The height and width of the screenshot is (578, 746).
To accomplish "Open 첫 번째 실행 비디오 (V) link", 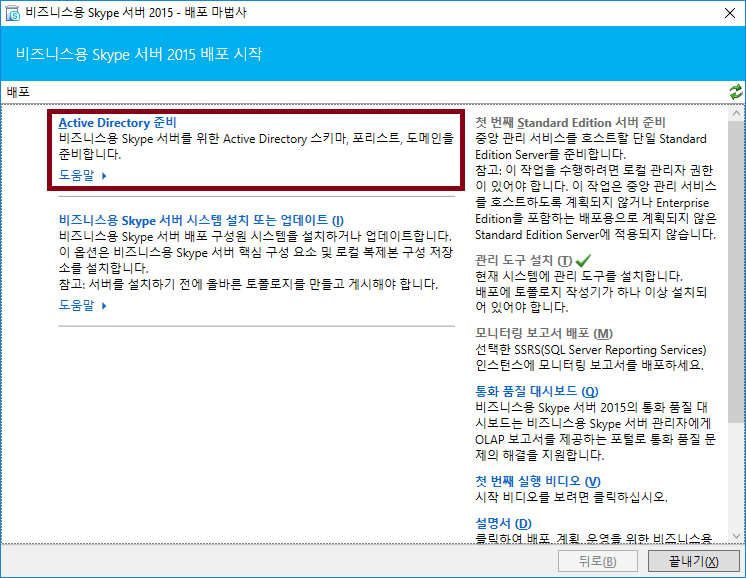I will (x=538, y=481).
